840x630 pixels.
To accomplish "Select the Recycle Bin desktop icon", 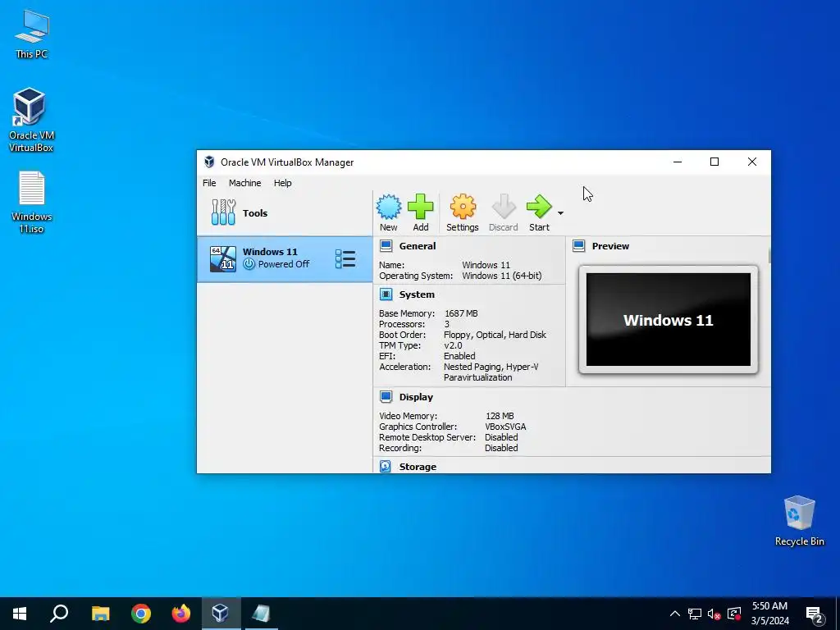I will 799,521.
